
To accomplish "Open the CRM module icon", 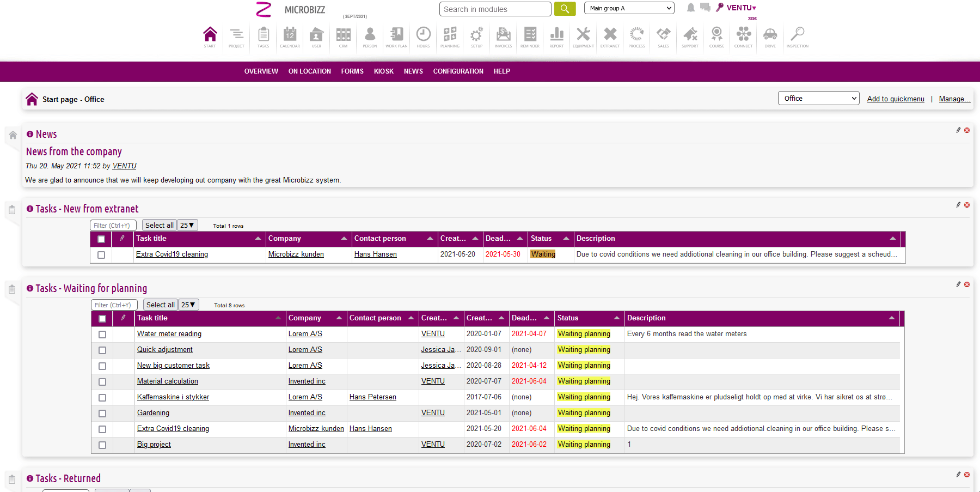I will pyautogui.click(x=343, y=36).
